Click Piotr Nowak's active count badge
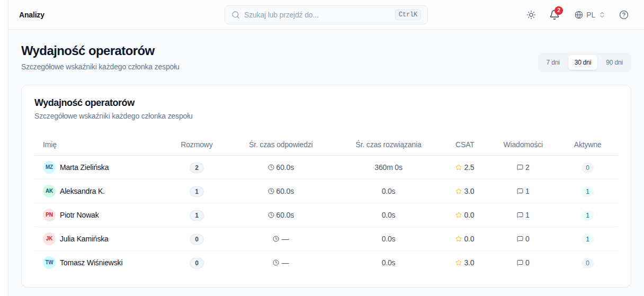 pyautogui.click(x=587, y=216)
